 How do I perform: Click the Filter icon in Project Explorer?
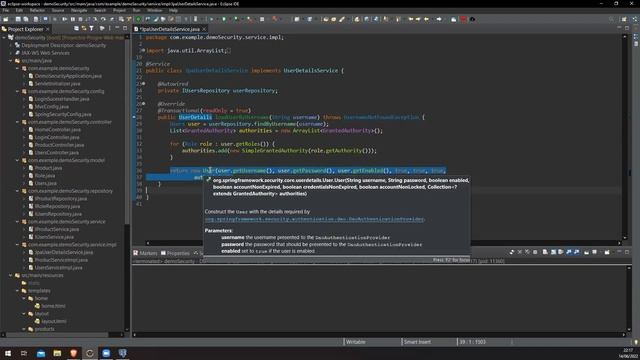point(91,29)
